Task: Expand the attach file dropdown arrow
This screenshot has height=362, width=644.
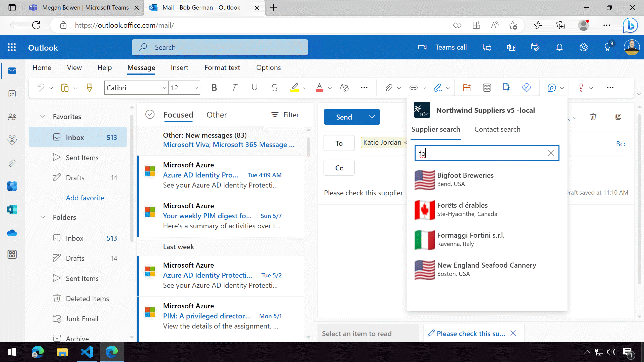Action: point(399,88)
